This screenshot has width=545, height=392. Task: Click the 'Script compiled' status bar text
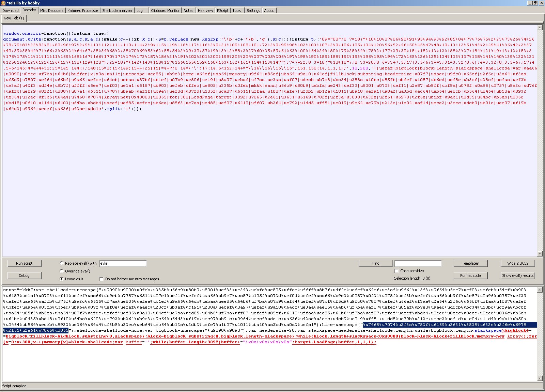point(14,386)
